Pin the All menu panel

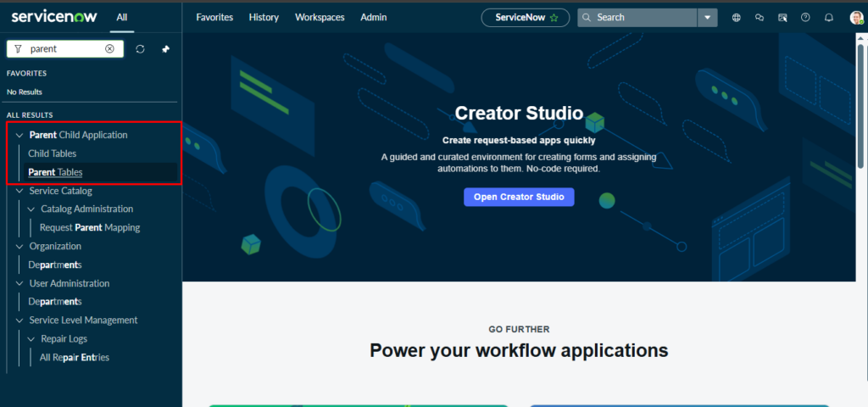coord(165,49)
